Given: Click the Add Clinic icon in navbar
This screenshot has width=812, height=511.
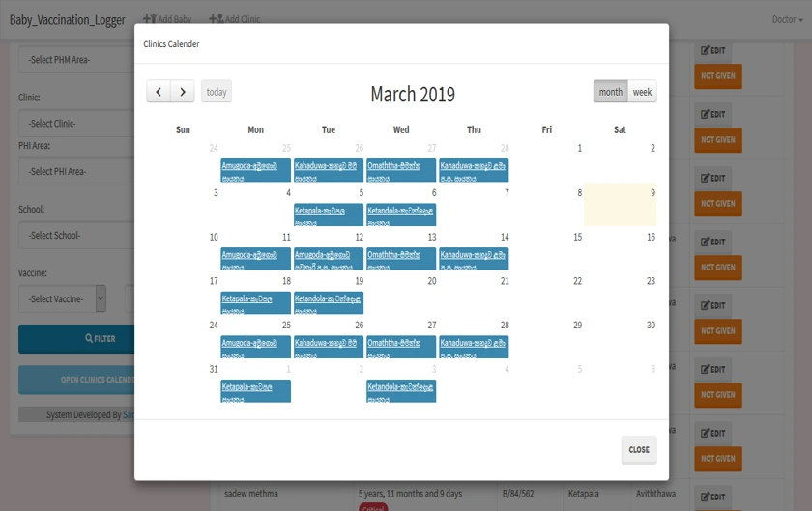Looking at the screenshot, I should pyautogui.click(x=216, y=19).
